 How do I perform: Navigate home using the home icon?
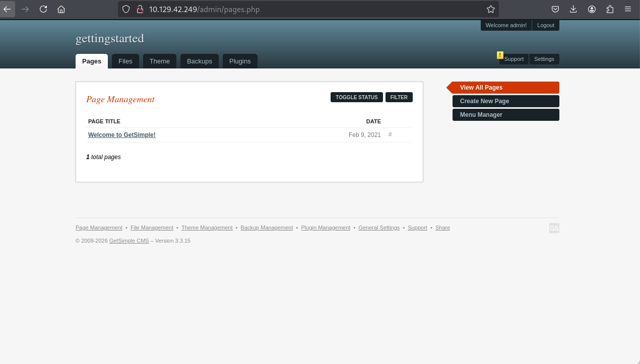coord(61,9)
